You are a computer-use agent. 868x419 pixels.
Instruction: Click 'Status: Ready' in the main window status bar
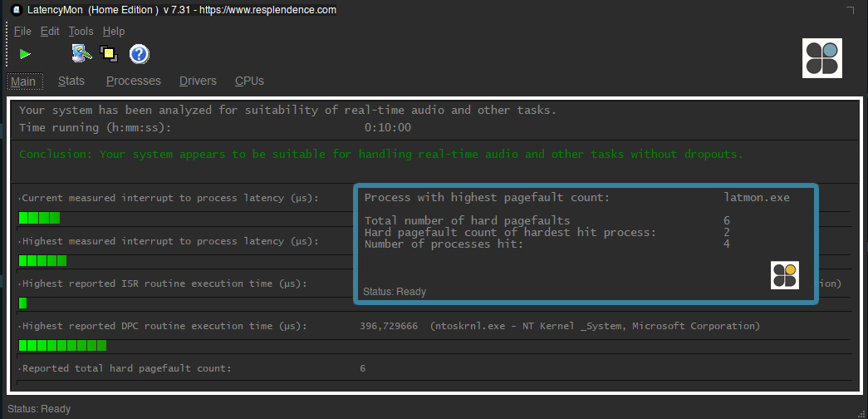click(39, 409)
